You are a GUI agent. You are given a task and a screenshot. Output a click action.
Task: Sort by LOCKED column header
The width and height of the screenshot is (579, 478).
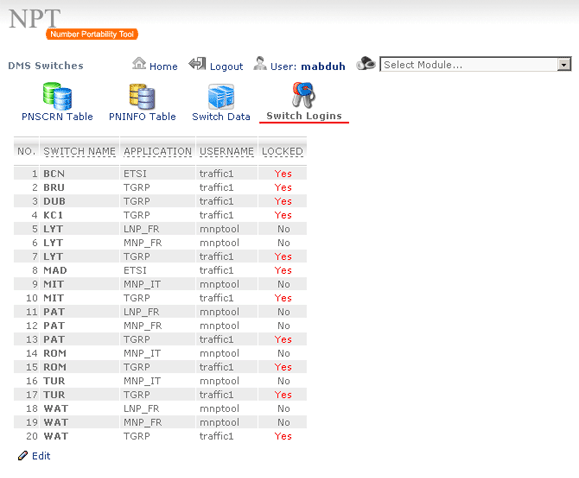pos(282,151)
